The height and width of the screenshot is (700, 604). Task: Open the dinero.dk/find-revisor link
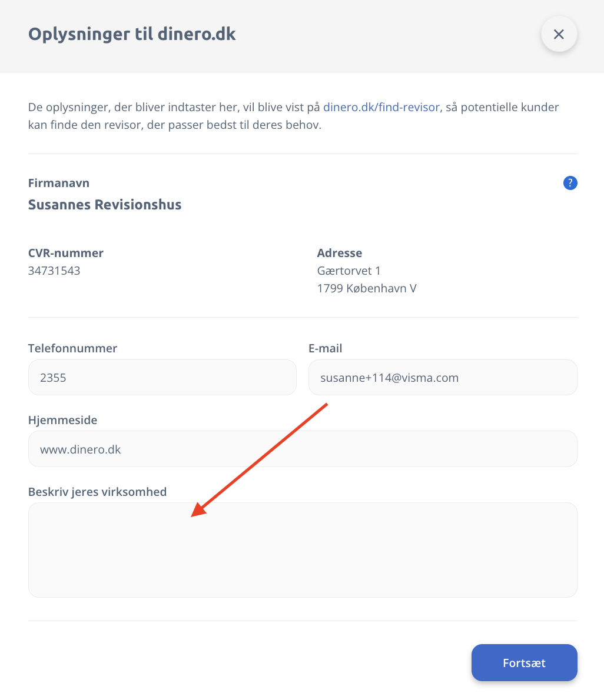[x=381, y=107]
